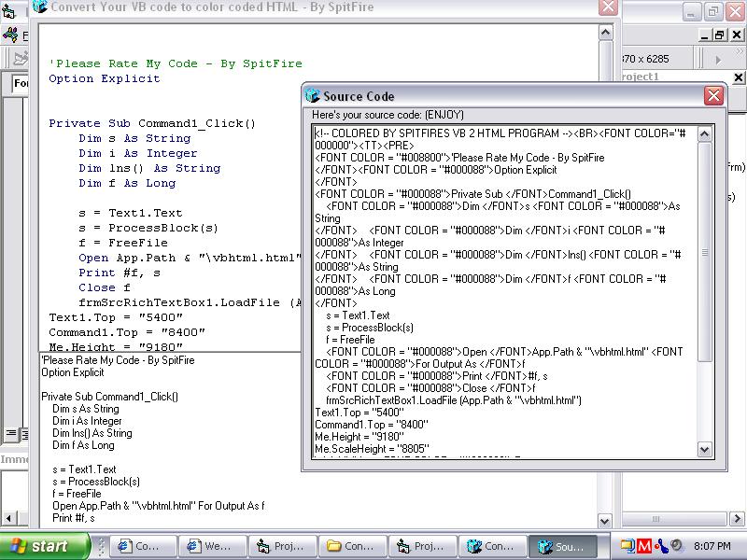Click the system tray clock
The image size is (747, 560).
pos(712,546)
